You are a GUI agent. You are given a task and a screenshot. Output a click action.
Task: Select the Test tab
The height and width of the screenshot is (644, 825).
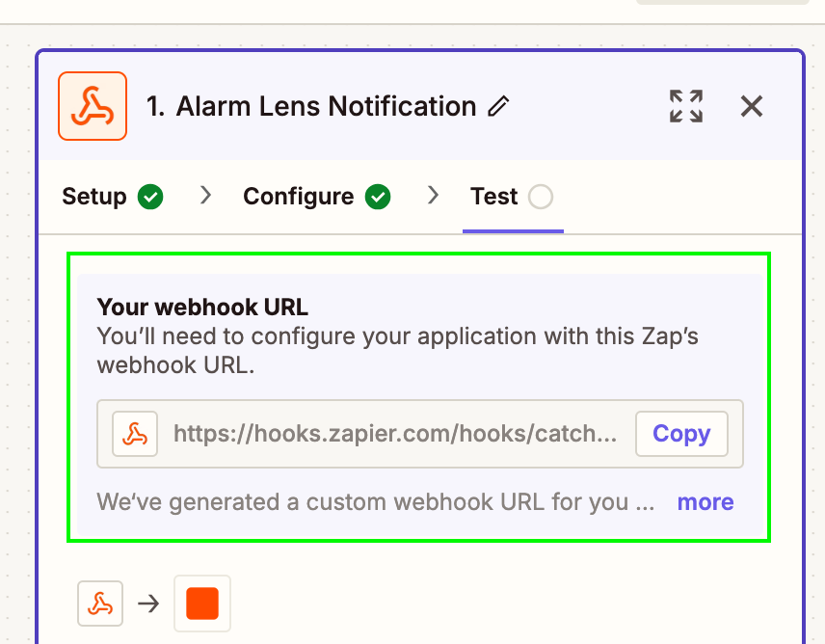pyautogui.click(x=494, y=197)
